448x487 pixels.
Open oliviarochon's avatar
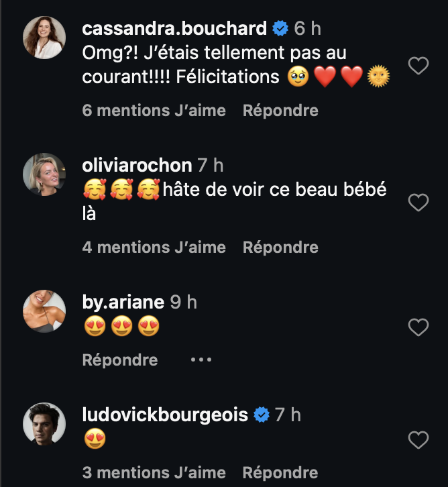tap(44, 174)
